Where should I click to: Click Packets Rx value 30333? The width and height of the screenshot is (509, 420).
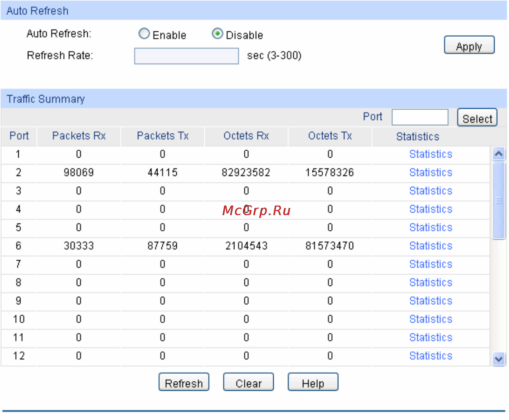click(x=79, y=246)
